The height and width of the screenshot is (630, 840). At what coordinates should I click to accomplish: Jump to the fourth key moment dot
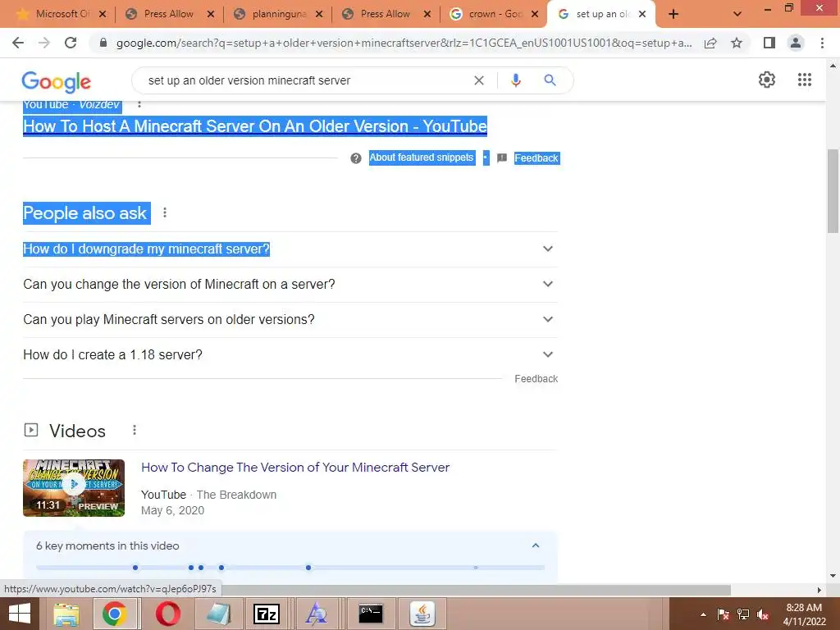tap(221, 568)
